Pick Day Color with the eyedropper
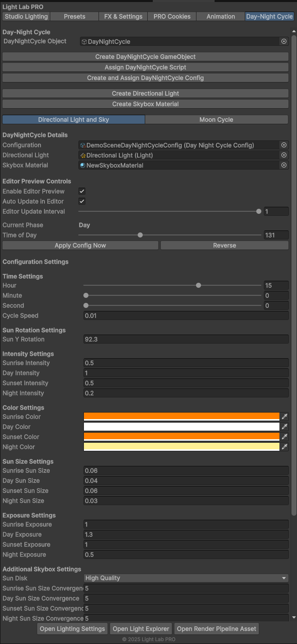 [x=284, y=427]
